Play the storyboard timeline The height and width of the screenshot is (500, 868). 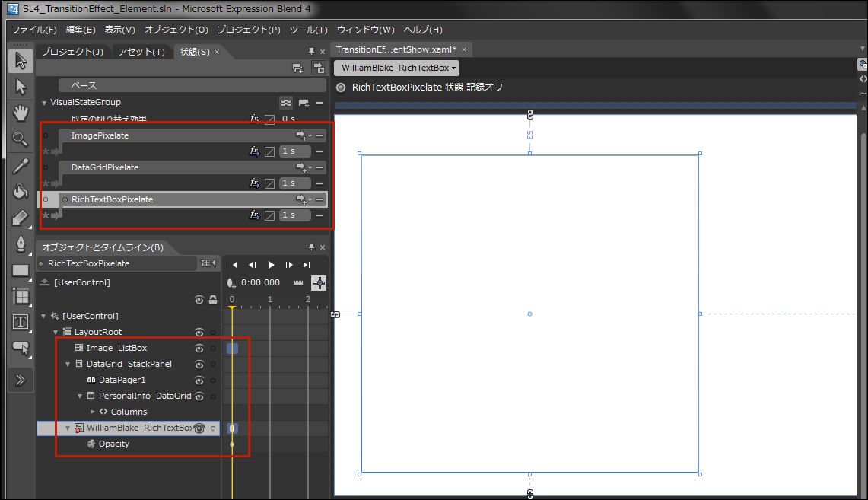click(271, 265)
